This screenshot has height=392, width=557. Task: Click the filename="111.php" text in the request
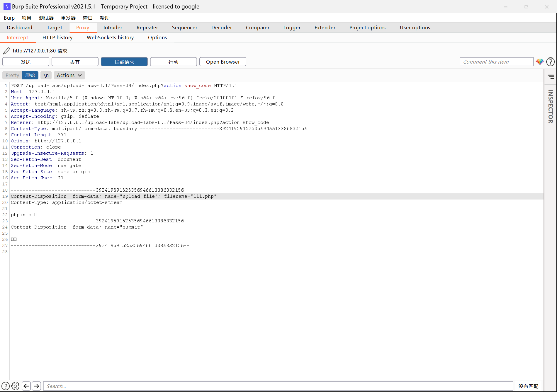190,196
